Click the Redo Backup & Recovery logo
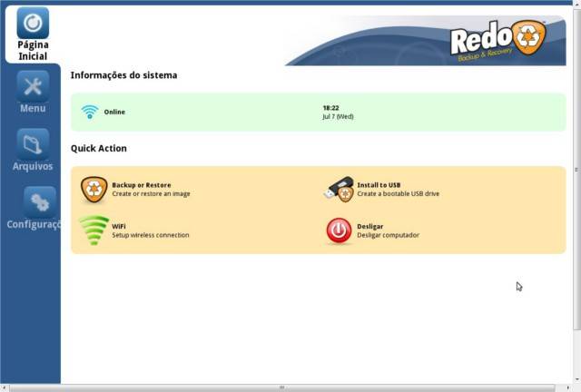The width and height of the screenshot is (581, 392). pyautogui.click(x=498, y=40)
